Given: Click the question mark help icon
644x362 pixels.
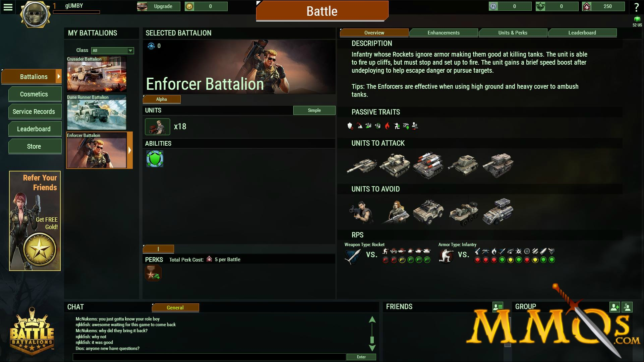Looking at the screenshot, I should click(x=636, y=8).
